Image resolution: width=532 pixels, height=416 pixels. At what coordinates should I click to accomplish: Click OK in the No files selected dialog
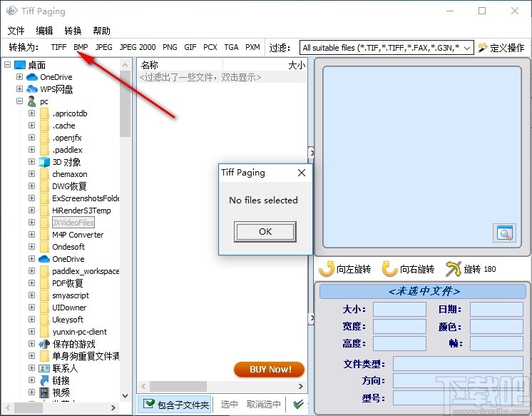click(265, 232)
